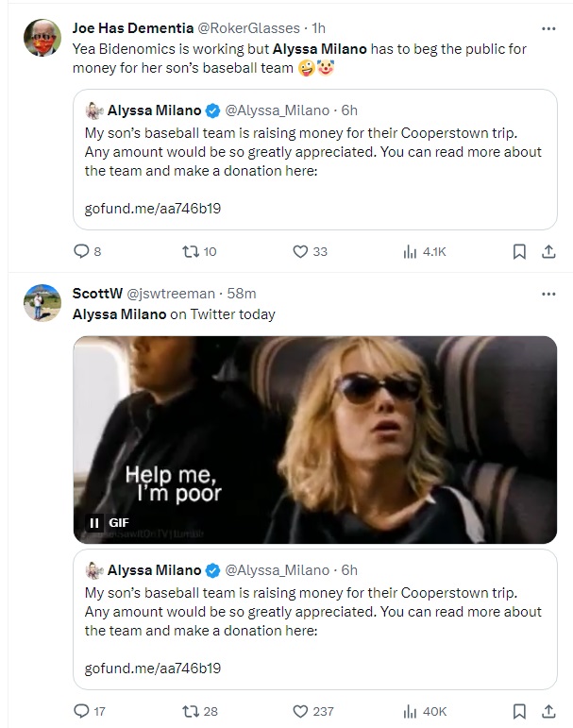View analytics showing 4.1K views

tap(410, 251)
